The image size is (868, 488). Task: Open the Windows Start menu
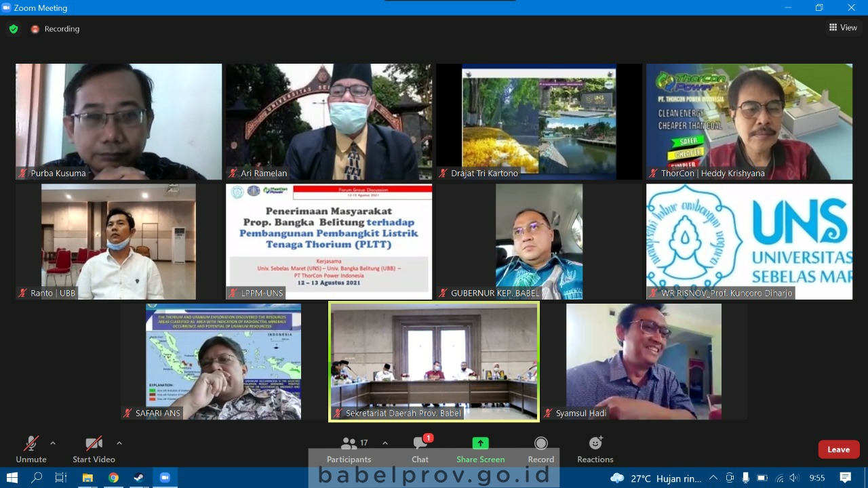(x=12, y=478)
